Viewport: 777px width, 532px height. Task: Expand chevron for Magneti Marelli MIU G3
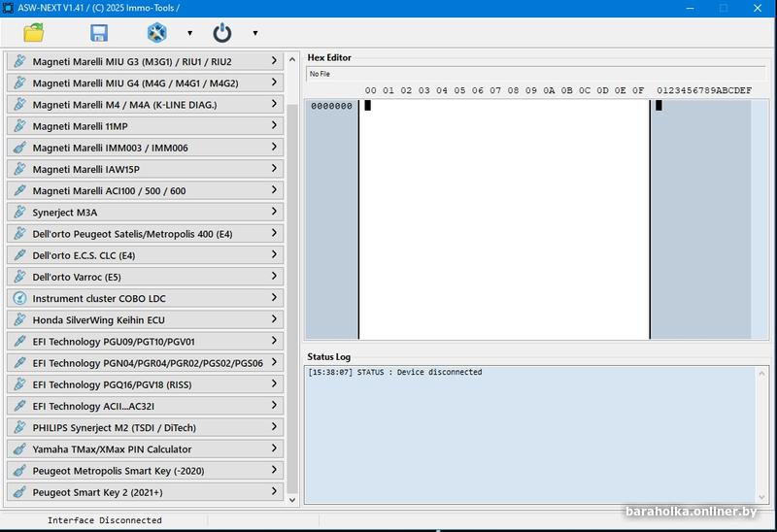tap(274, 60)
